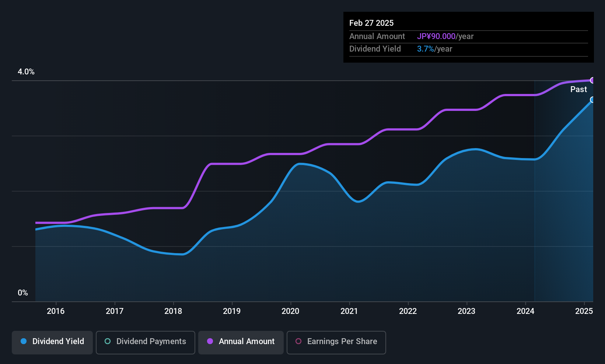Select the 2022 axis label
605x364 pixels.
[408, 311]
